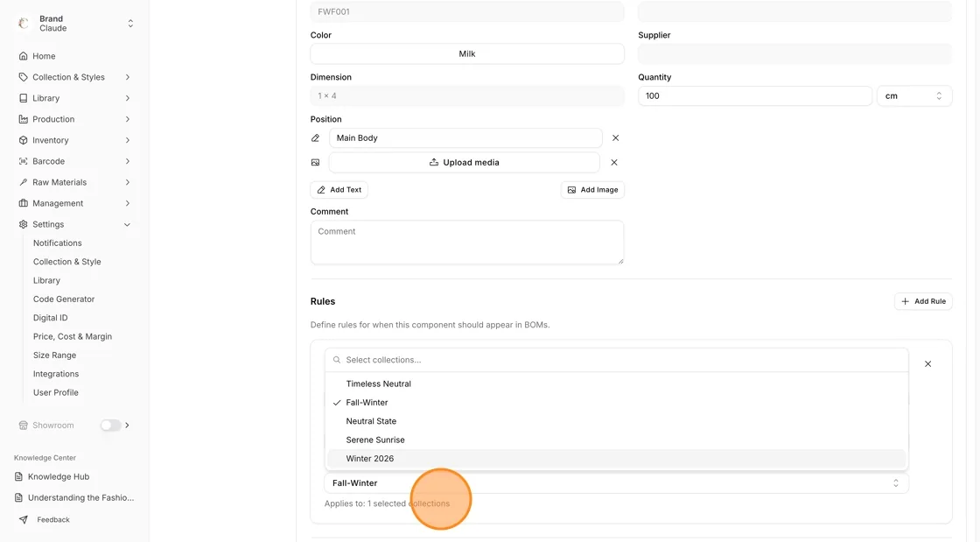This screenshot has height=542, width=980.
Task: Focus the Select collections search box
Action: click(x=616, y=360)
